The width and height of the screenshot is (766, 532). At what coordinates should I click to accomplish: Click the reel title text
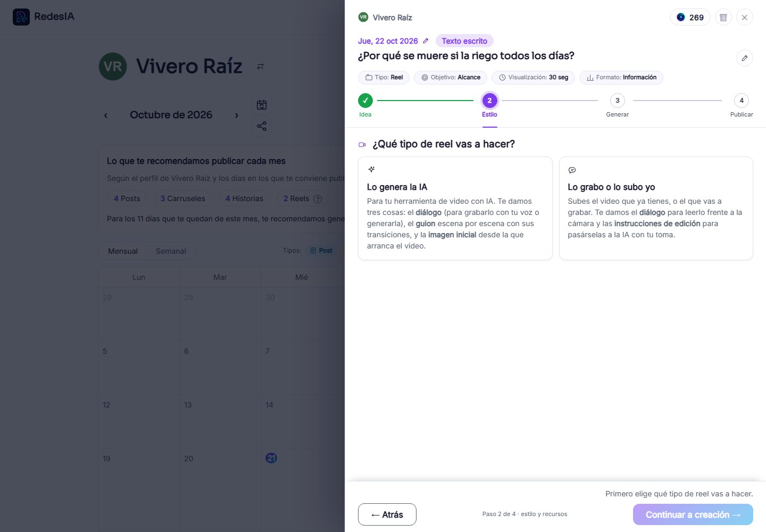[x=466, y=56]
